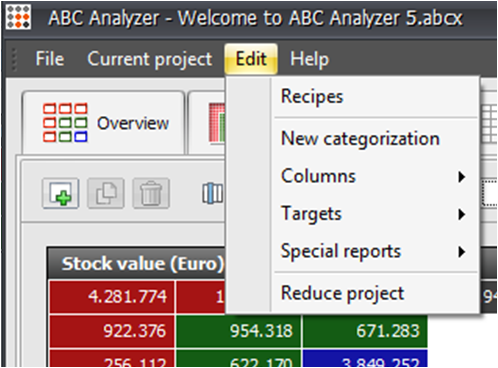Click the red cell showing 4.281.774
This screenshot has height=368, width=498.
click(x=112, y=296)
